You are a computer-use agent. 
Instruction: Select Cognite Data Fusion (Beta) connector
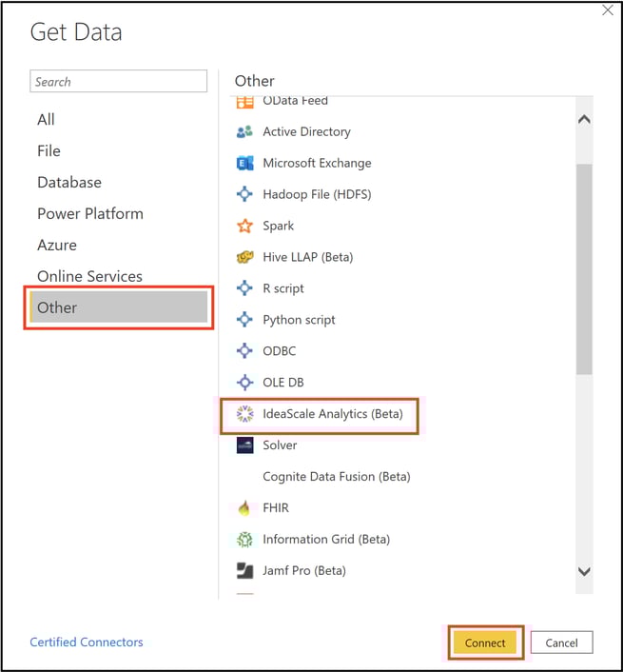coord(337,477)
